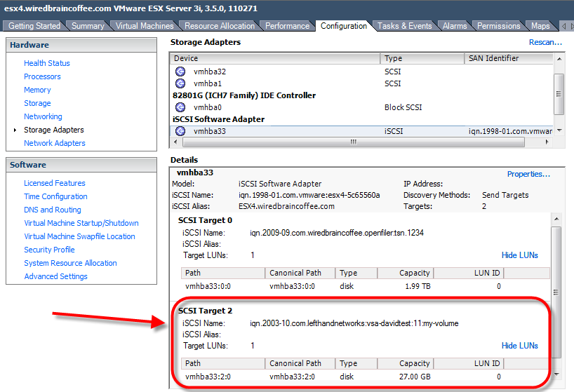Collapse the Hardware panel header
Image resolution: width=574 pixels, height=392 pixels.
(81, 45)
